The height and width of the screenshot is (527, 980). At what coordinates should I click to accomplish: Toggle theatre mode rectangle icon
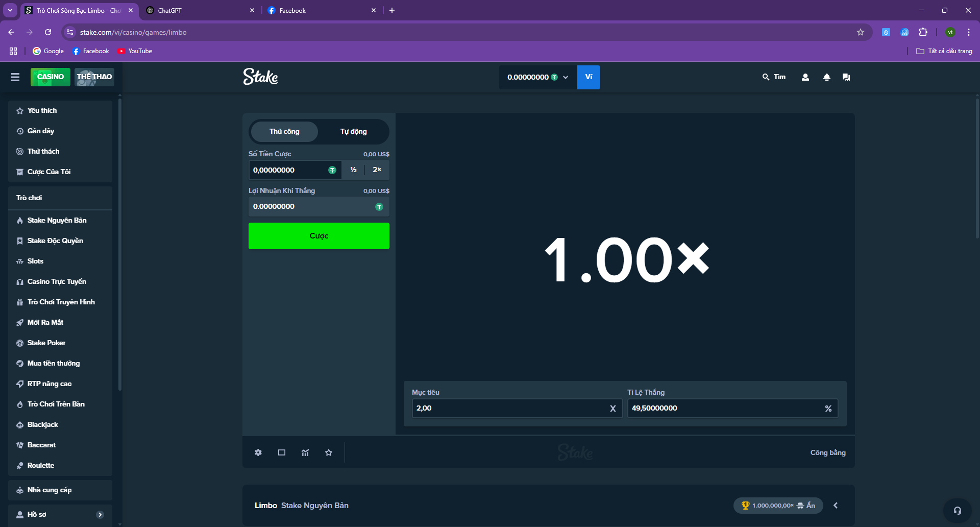282,452
